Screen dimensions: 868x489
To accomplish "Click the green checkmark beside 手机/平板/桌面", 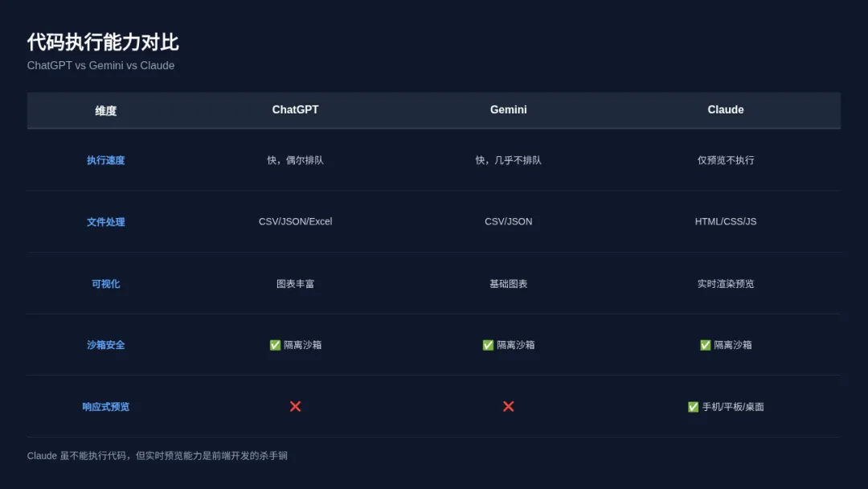I will 693,407.
